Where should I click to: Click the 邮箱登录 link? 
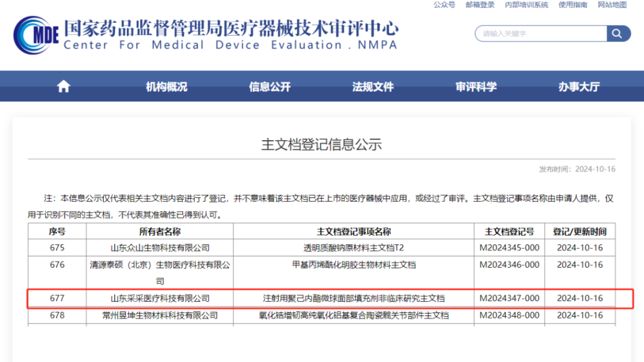click(x=480, y=5)
